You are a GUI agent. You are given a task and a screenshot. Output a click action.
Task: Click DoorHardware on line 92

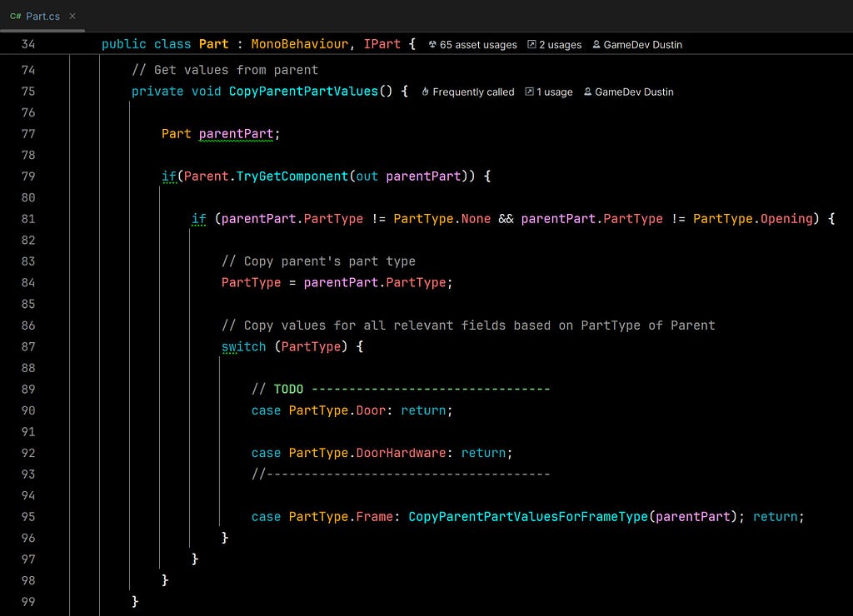pos(401,453)
